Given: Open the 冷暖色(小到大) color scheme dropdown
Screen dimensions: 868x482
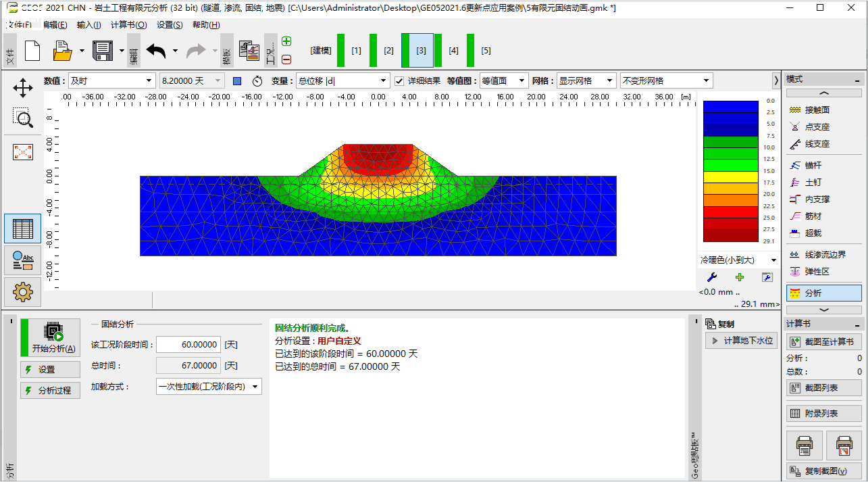Looking at the screenshot, I should point(738,260).
